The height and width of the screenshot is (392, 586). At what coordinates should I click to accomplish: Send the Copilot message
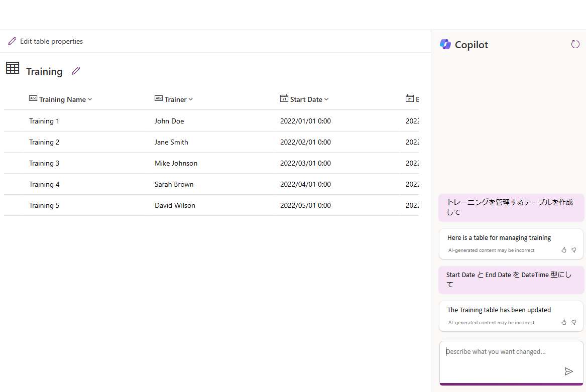568,371
